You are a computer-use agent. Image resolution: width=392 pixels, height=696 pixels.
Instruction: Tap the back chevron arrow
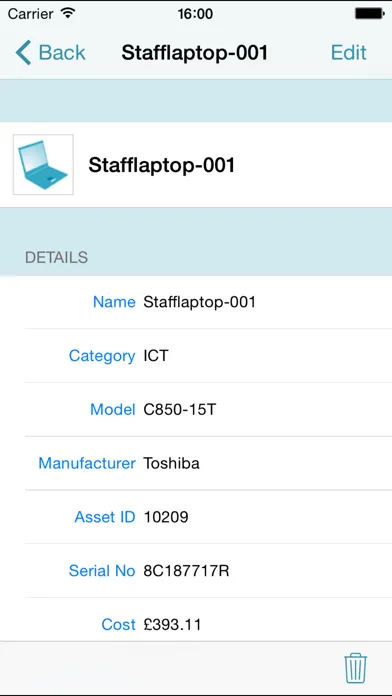(23, 52)
